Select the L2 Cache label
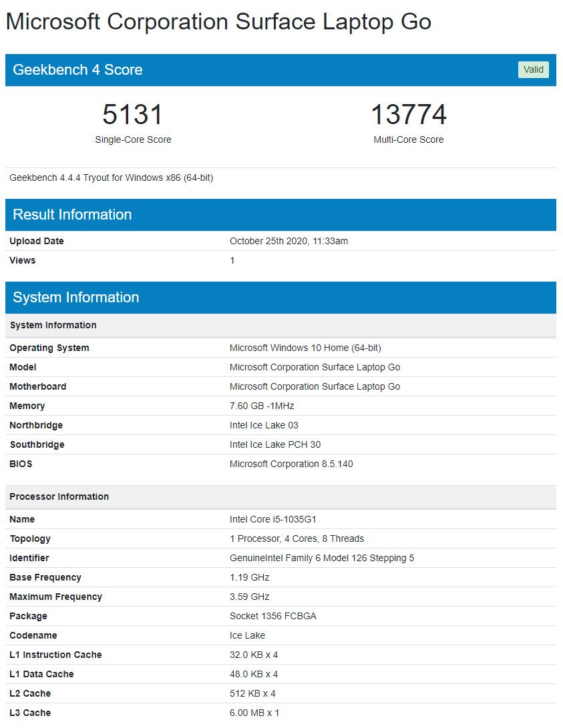The image size is (563, 728). coord(30,694)
